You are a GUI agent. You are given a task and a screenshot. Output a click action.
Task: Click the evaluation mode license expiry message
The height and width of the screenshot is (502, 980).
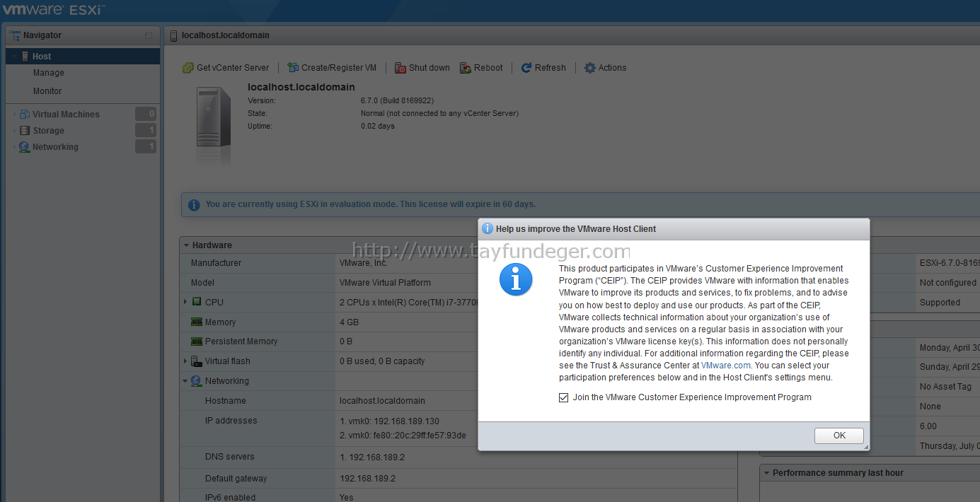(371, 204)
